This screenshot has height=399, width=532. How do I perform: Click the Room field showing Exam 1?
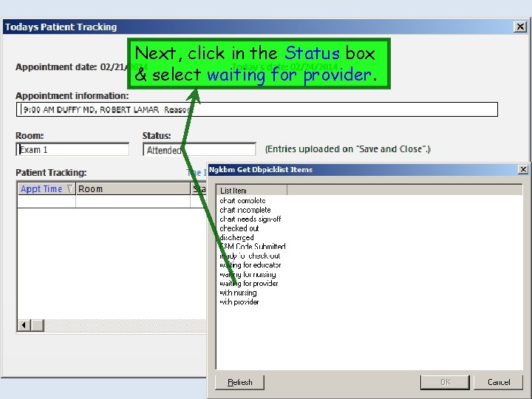(72, 149)
